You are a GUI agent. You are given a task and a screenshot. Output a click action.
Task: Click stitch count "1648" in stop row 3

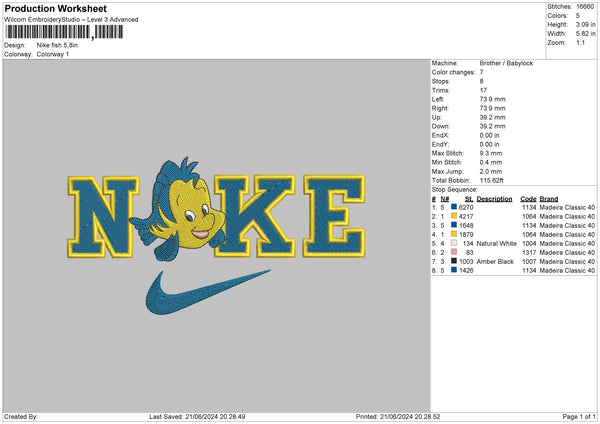[x=466, y=225]
